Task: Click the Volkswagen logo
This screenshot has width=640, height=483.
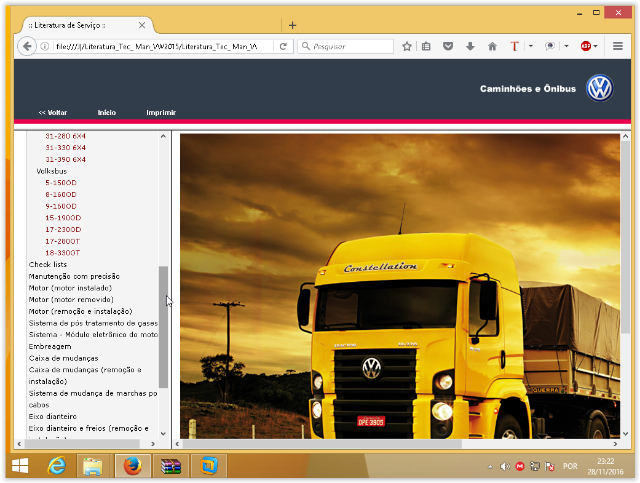Action: (600, 88)
